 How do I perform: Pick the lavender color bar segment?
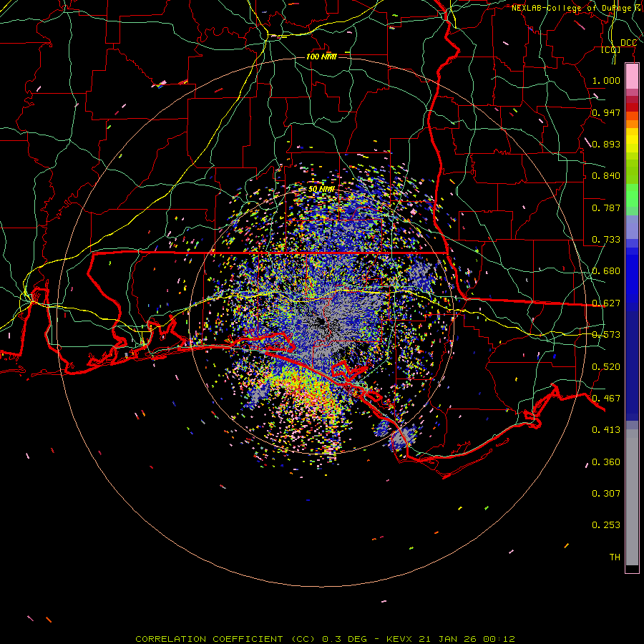(632, 227)
